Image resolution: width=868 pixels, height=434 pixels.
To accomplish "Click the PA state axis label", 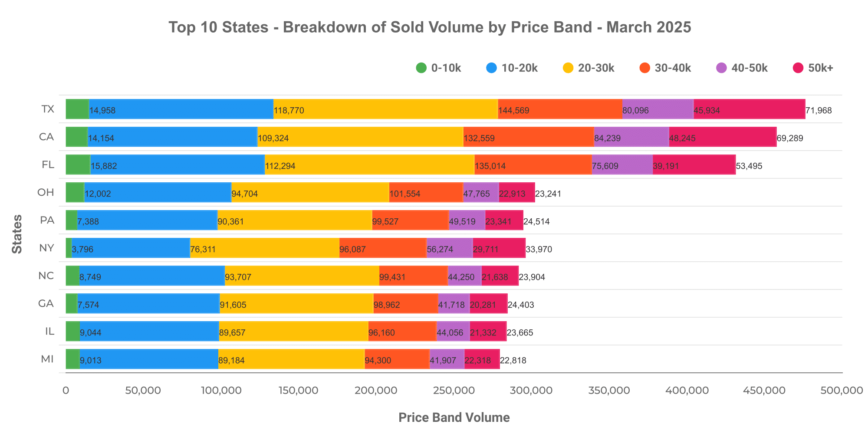I will coord(47,220).
